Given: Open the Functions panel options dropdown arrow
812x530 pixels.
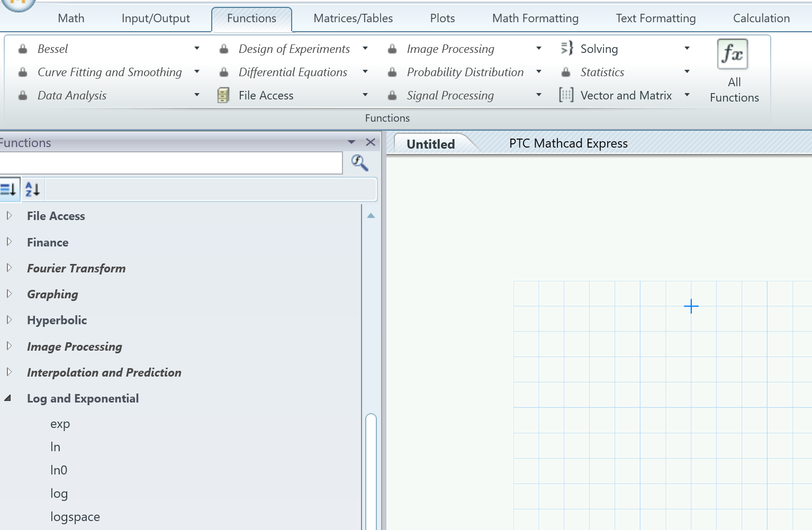Looking at the screenshot, I should (351, 142).
